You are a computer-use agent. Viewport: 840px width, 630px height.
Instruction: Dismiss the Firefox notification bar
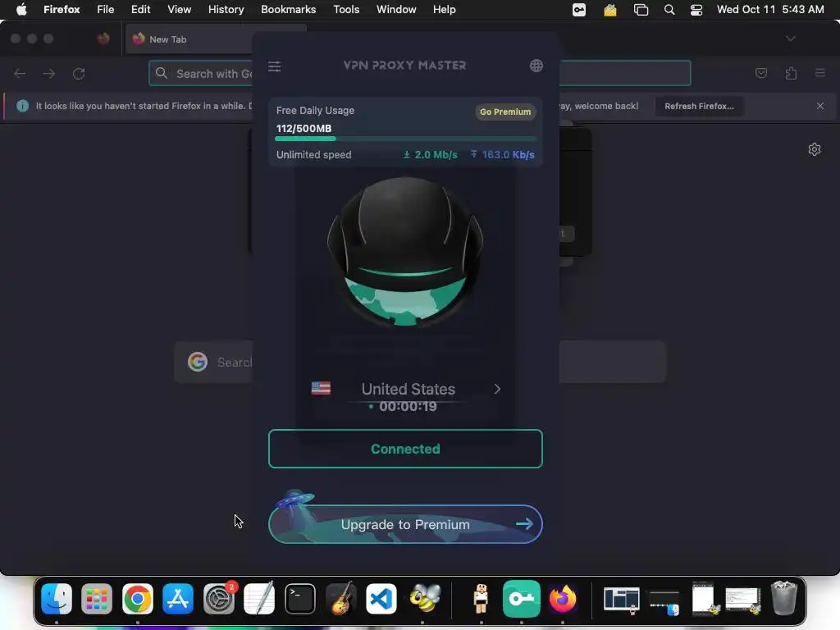pos(820,106)
